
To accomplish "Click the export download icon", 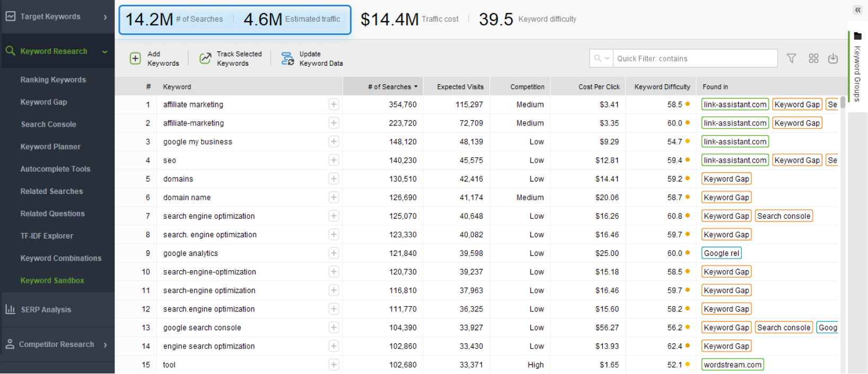I will [x=833, y=58].
